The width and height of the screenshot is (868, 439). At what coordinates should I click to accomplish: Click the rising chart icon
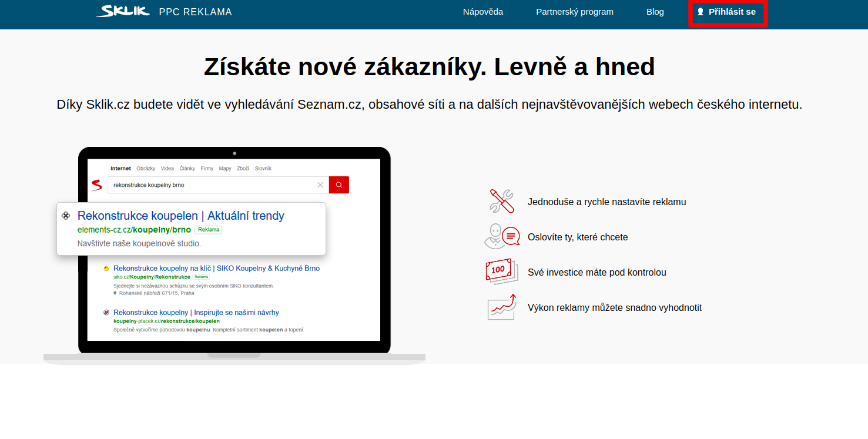502,307
